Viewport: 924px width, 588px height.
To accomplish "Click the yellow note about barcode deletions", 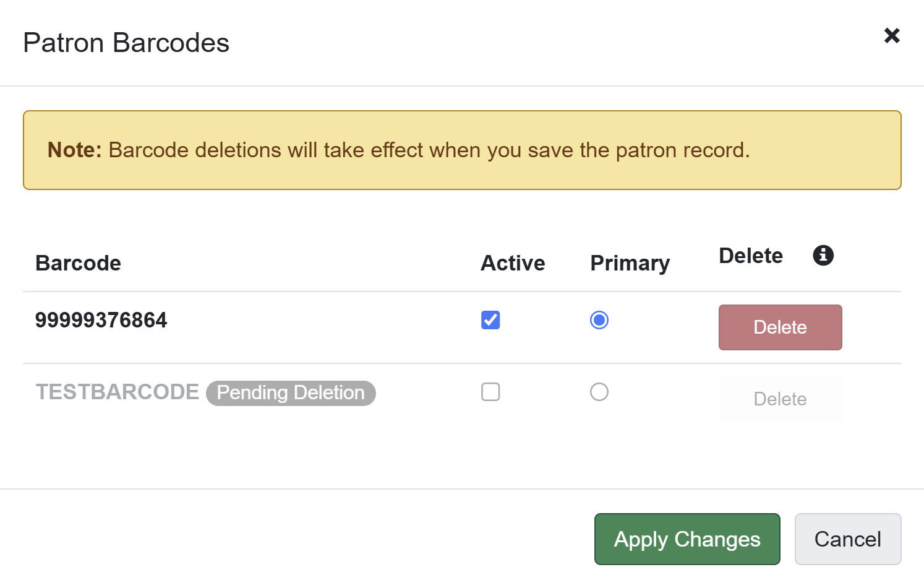I will pyautogui.click(x=462, y=150).
